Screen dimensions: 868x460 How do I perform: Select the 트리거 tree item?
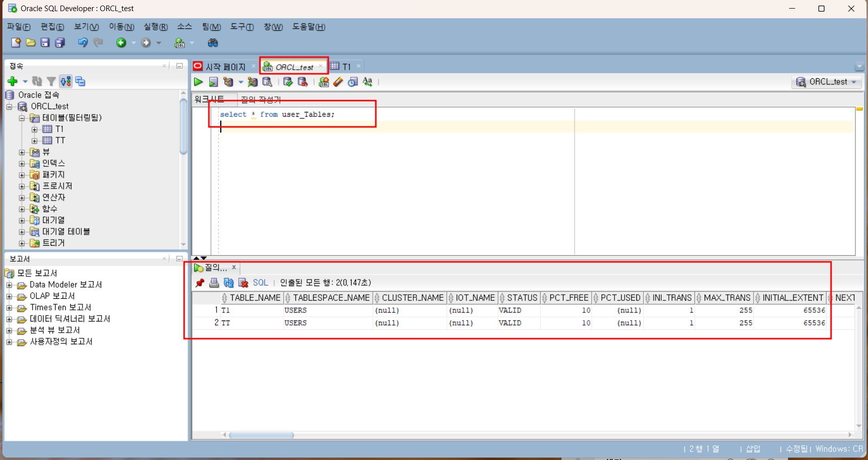pyautogui.click(x=54, y=243)
